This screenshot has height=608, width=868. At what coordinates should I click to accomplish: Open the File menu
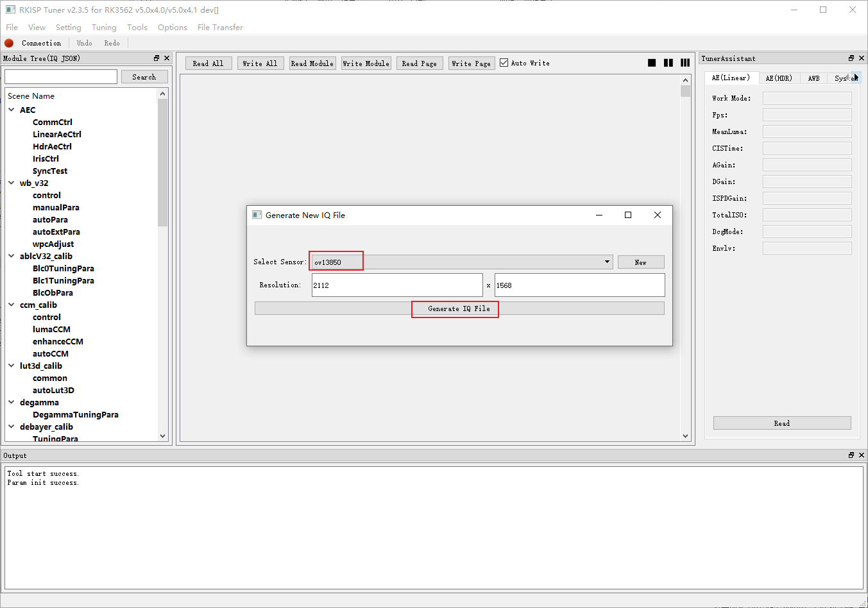pyautogui.click(x=12, y=28)
